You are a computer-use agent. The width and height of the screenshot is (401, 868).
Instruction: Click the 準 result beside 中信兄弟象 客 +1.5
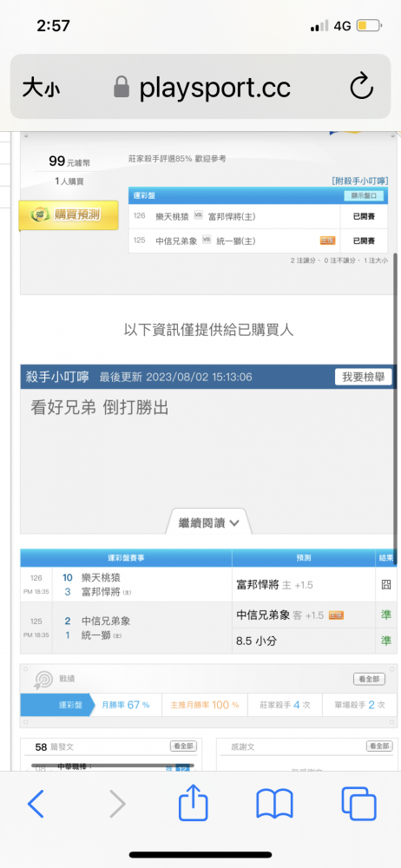[x=386, y=615]
